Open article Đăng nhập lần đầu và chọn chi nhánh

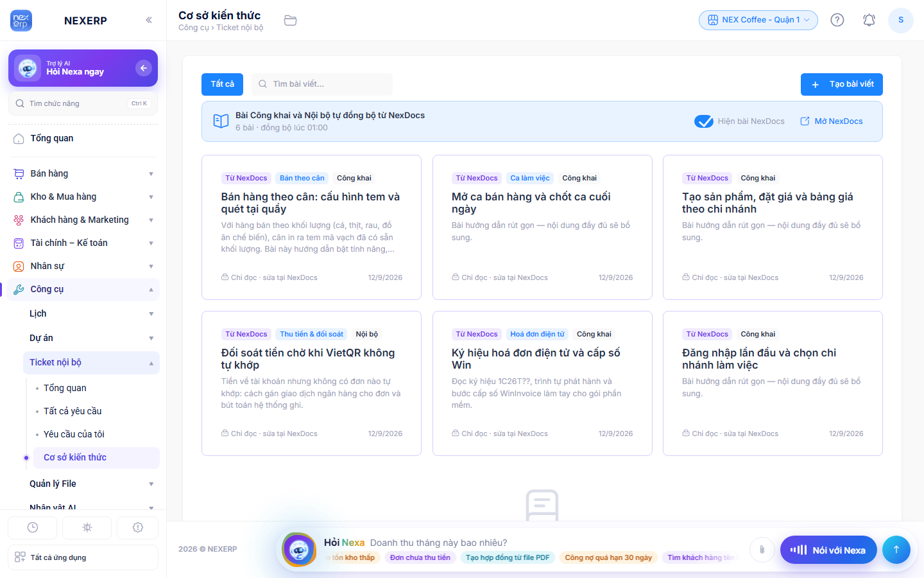click(773, 383)
